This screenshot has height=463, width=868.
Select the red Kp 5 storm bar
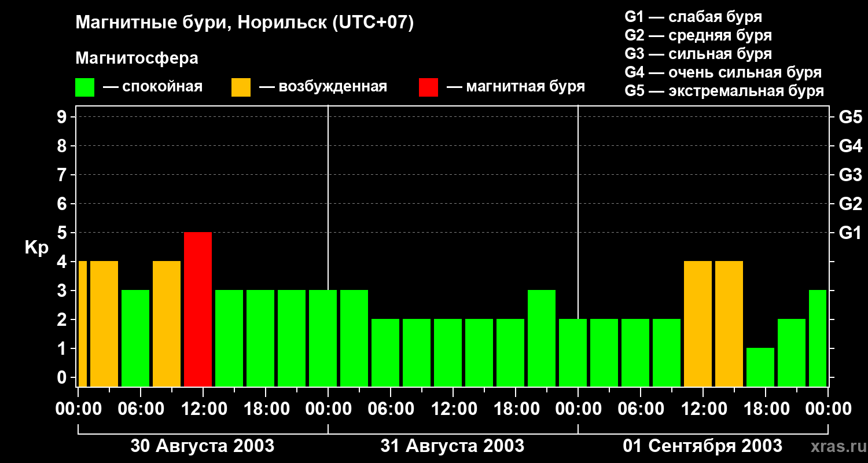click(198, 309)
